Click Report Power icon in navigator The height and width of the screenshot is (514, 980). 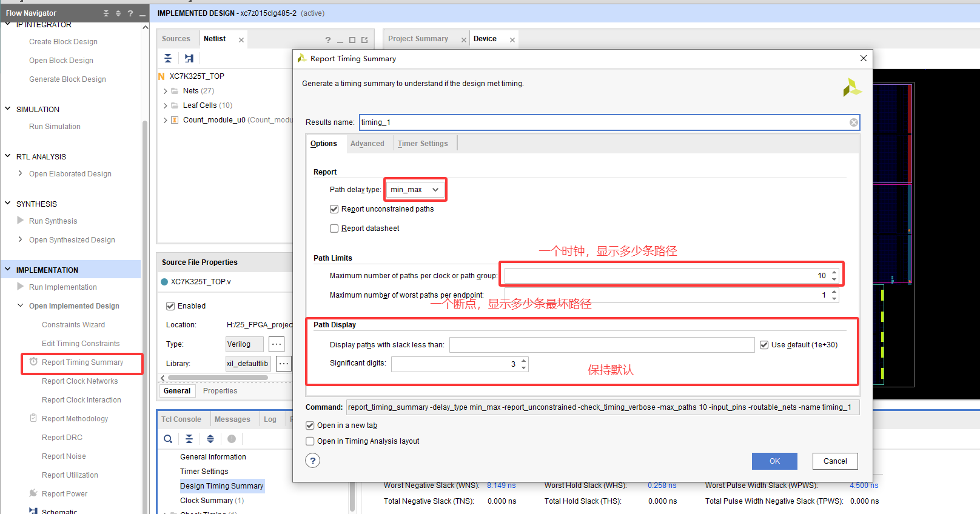coord(33,493)
